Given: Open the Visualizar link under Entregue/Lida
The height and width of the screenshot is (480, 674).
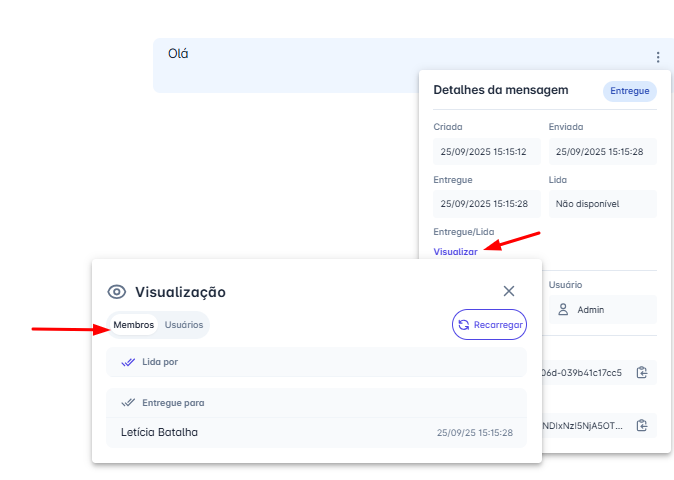Looking at the screenshot, I should 455,252.
